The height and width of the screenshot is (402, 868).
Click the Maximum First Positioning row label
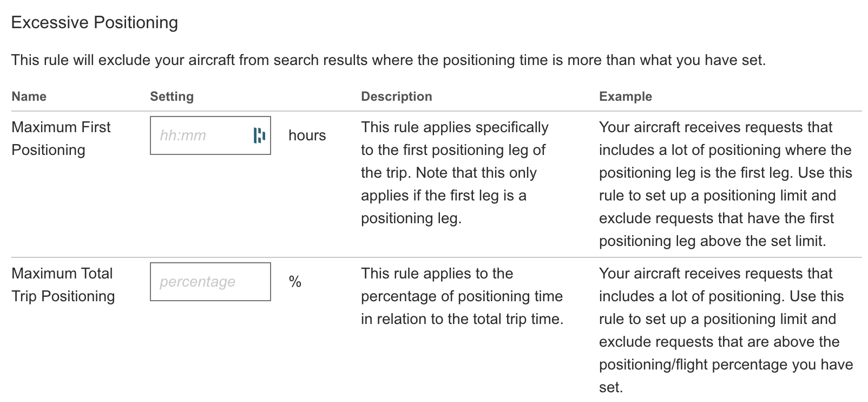tap(61, 139)
